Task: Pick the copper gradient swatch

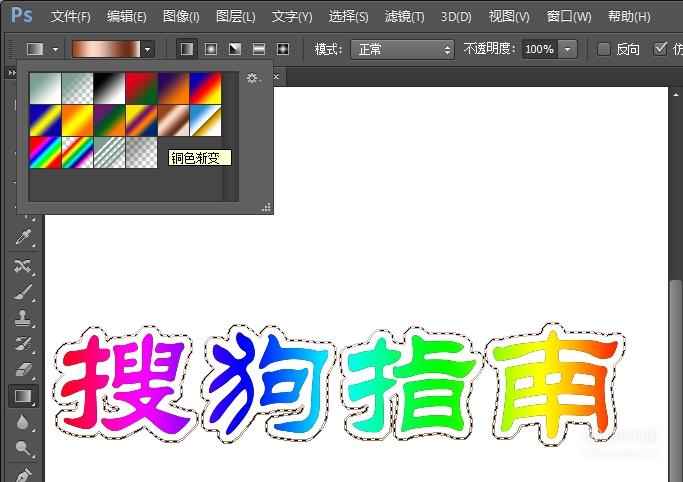Action: 173,121
